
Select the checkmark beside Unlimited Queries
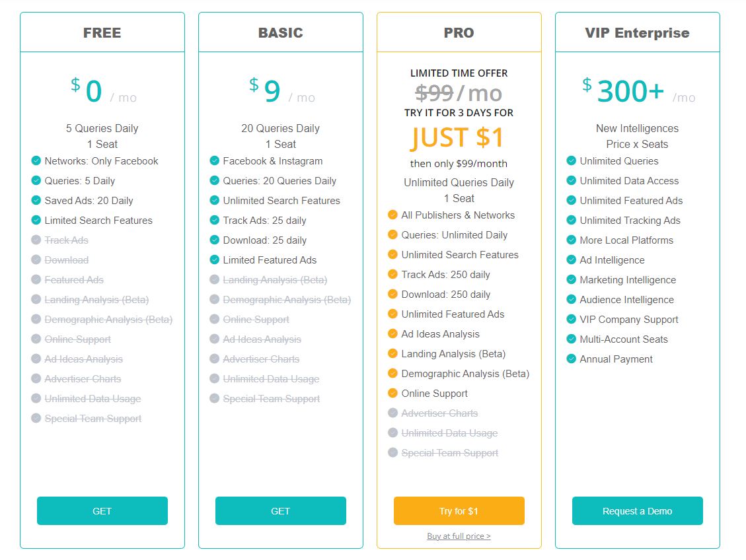(x=571, y=160)
